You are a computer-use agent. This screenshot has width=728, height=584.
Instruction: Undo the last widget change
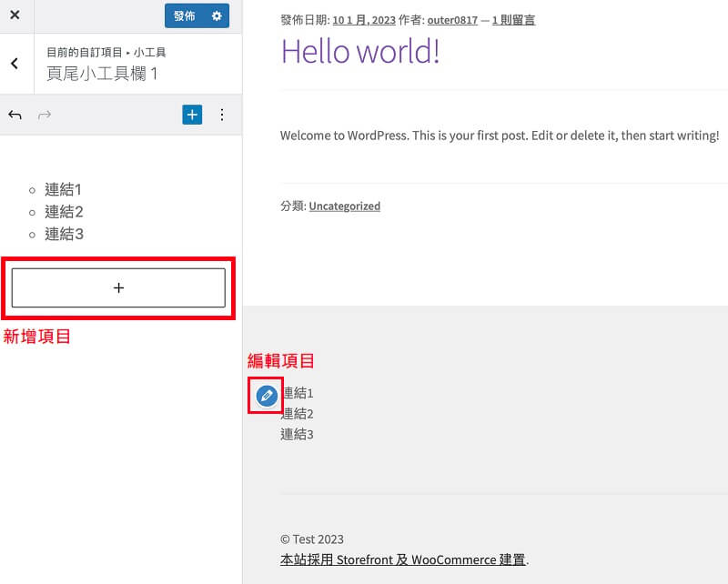[x=15, y=115]
